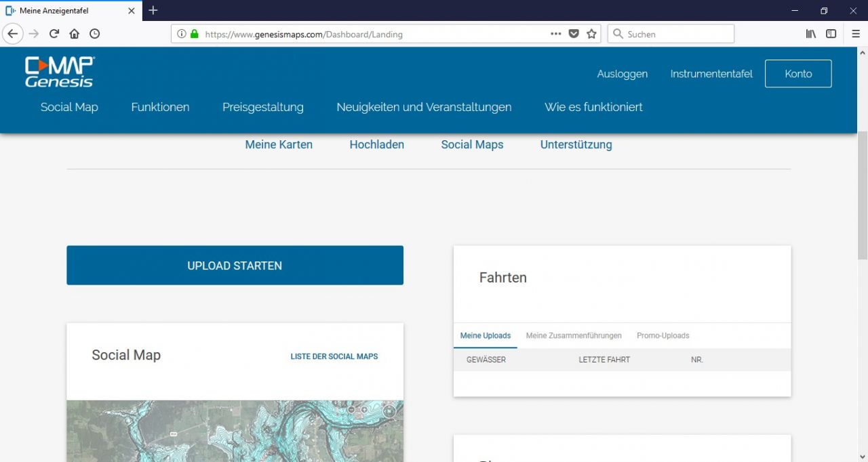Open the Firefox hamburger menu

(x=855, y=34)
